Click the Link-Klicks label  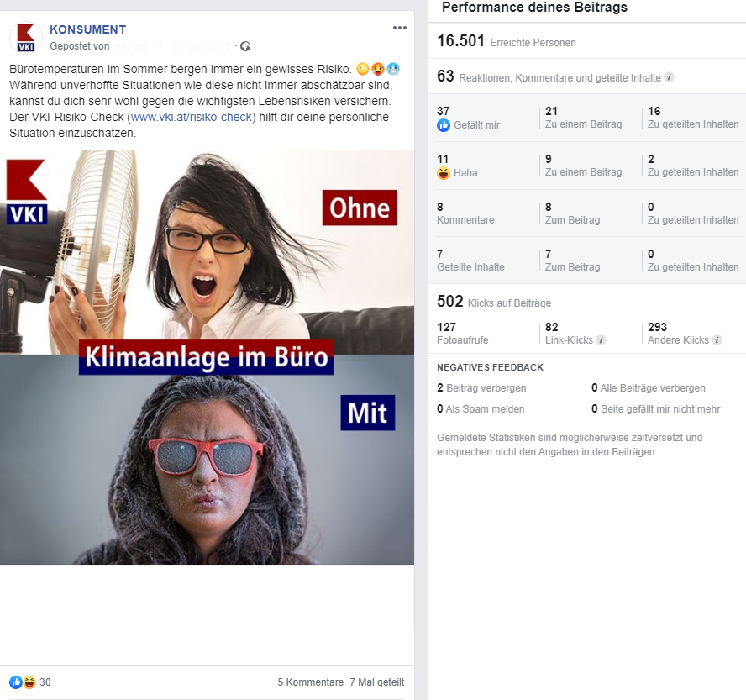pos(569,340)
